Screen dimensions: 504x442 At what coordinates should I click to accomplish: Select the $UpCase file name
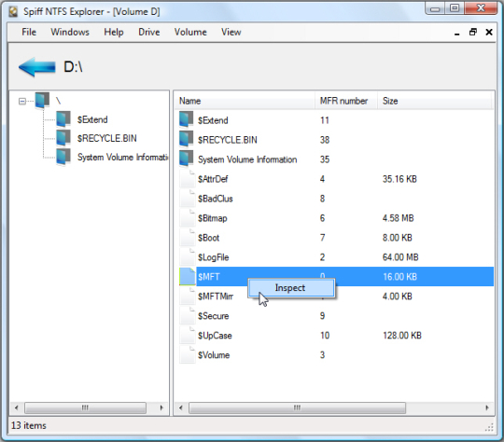click(x=215, y=336)
